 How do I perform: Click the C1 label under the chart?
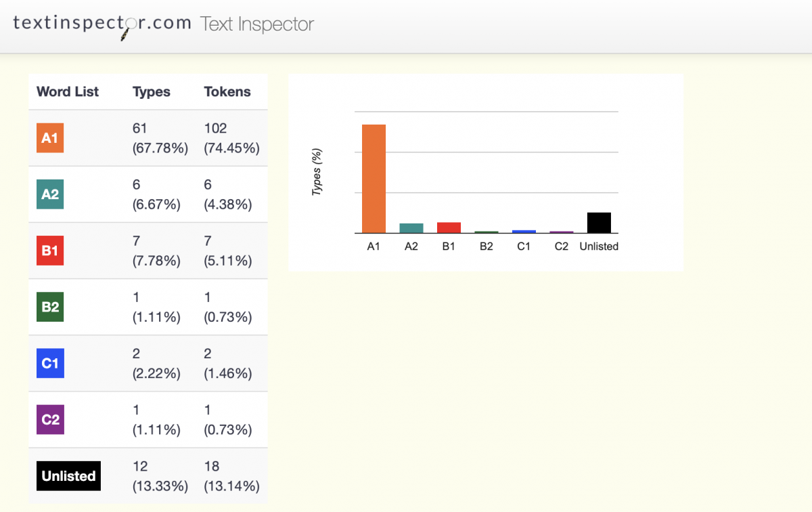(x=524, y=247)
